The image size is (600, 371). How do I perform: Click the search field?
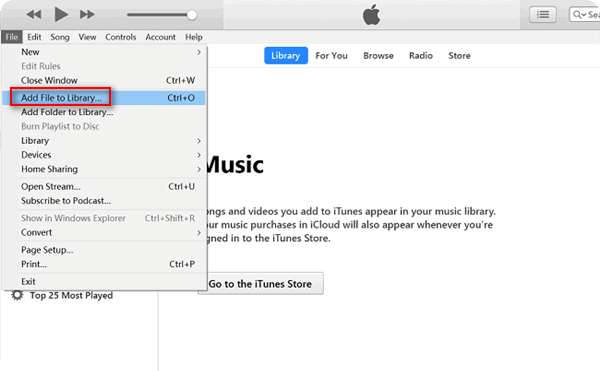[584, 15]
